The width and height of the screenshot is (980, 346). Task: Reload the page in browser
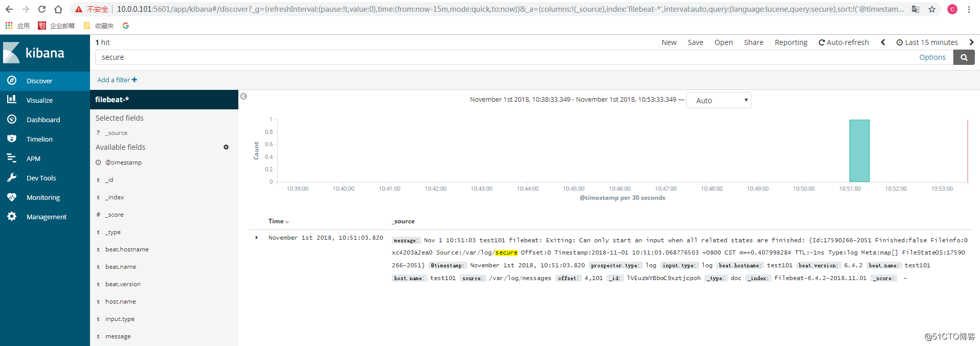(42, 9)
